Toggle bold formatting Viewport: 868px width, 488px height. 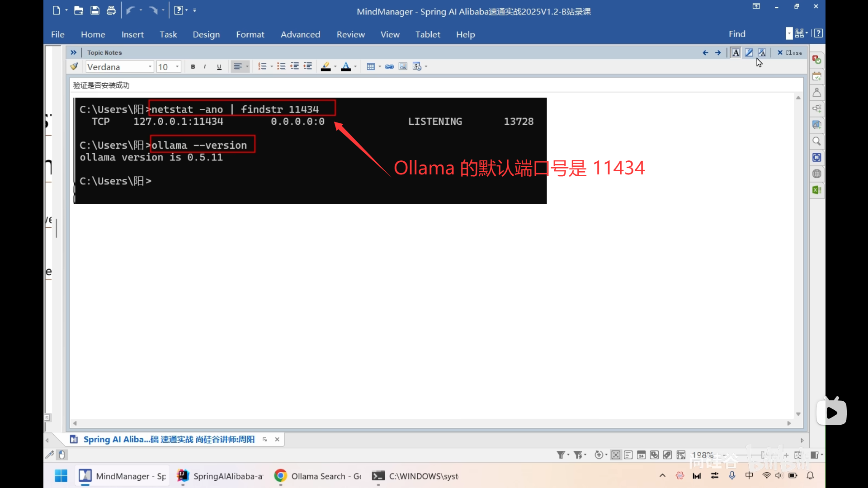tap(193, 66)
